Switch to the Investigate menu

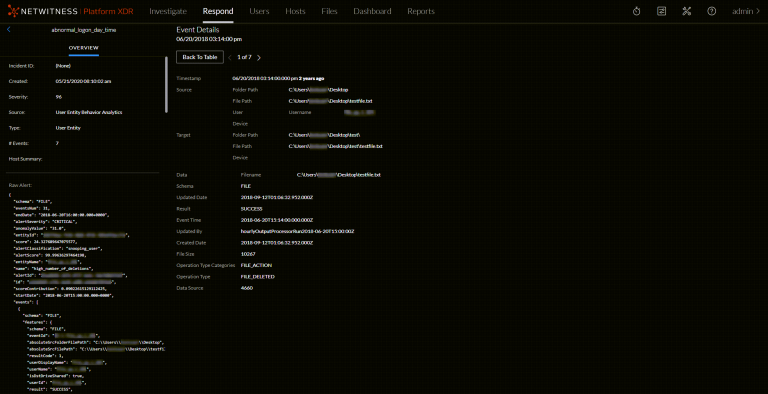click(x=168, y=11)
